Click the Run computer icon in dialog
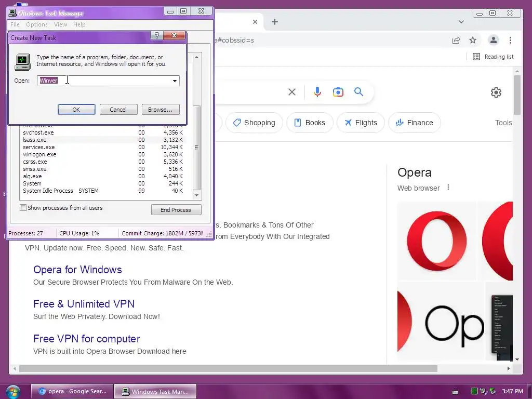Viewport: 532px width, 399px height. 23,62
